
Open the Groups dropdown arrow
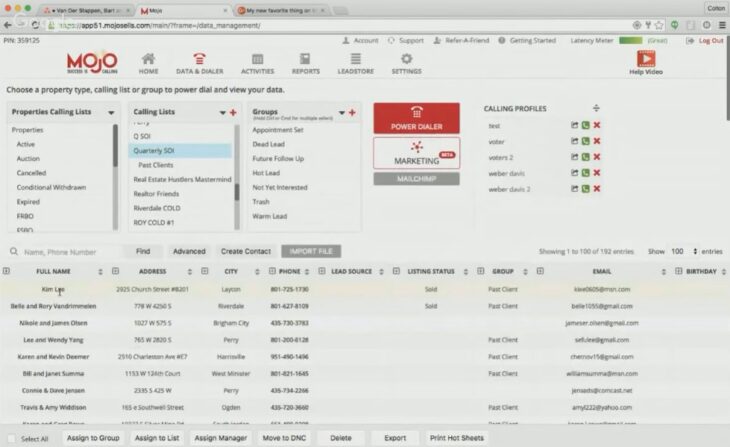click(342, 112)
